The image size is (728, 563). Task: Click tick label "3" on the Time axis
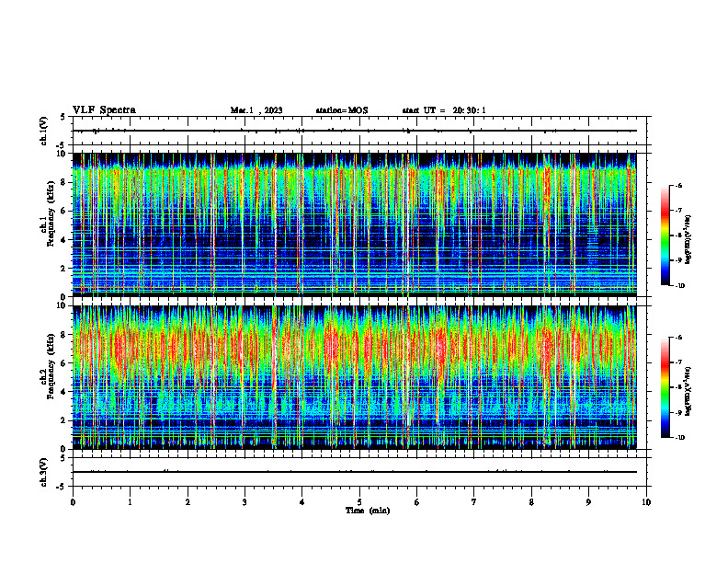click(x=245, y=502)
